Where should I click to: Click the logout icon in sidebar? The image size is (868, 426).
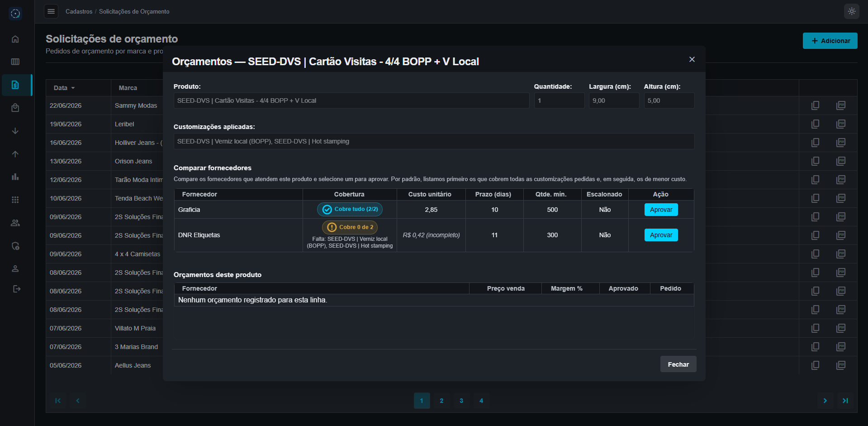17,289
